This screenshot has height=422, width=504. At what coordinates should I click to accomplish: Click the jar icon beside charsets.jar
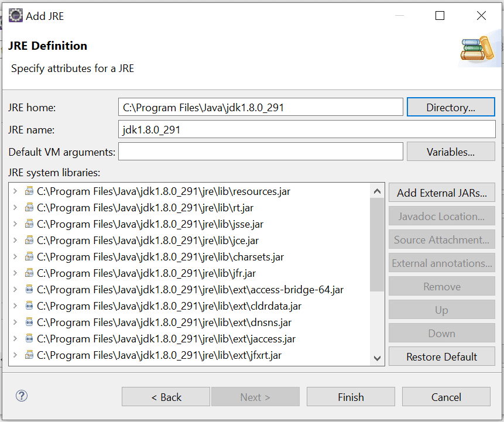29,256
